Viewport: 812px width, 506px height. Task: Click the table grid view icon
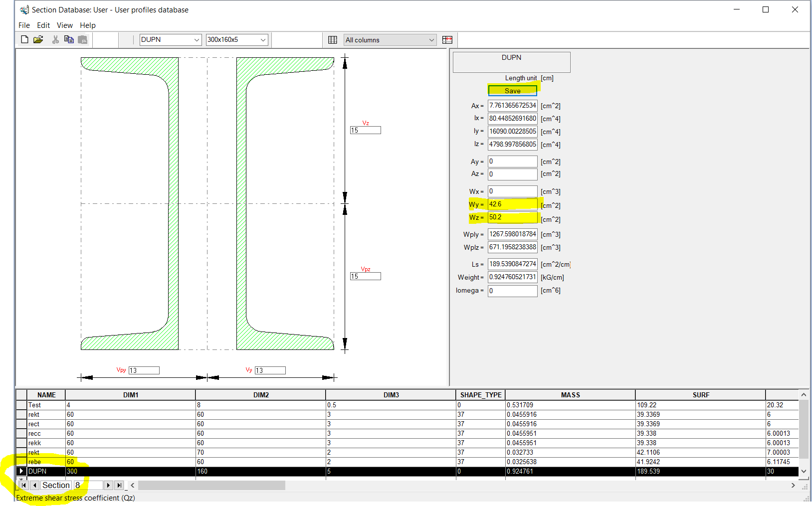(x=333, y=40)
